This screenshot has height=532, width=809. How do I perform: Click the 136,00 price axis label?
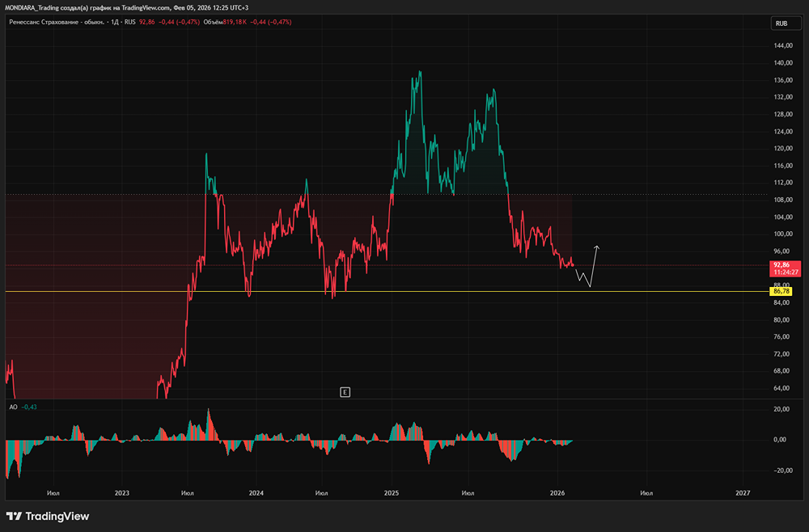[783, 80]
